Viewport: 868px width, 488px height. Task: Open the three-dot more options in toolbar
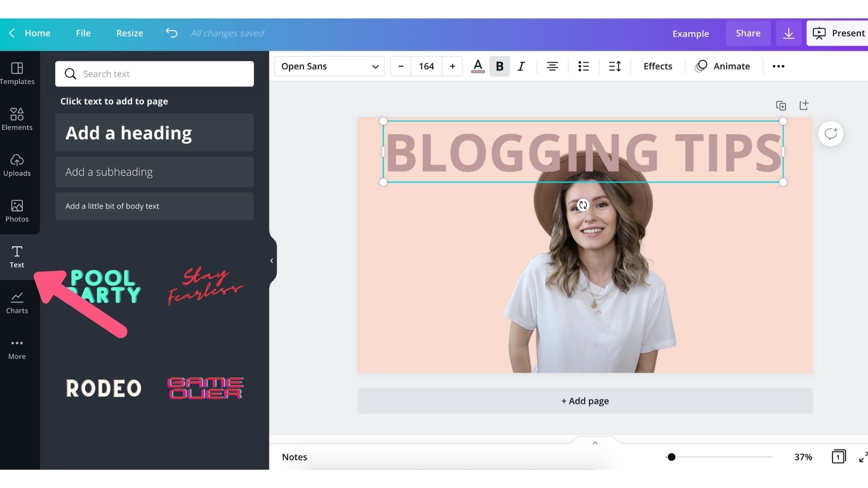click(x=778, y=66)
